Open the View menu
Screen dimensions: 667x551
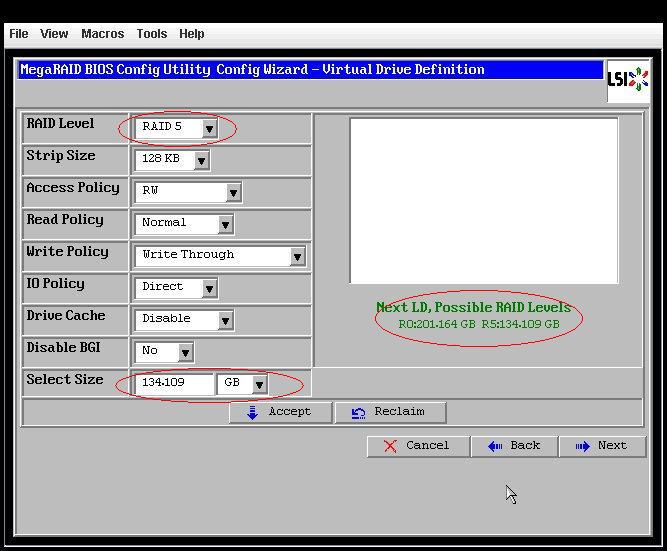coord(54,34)
